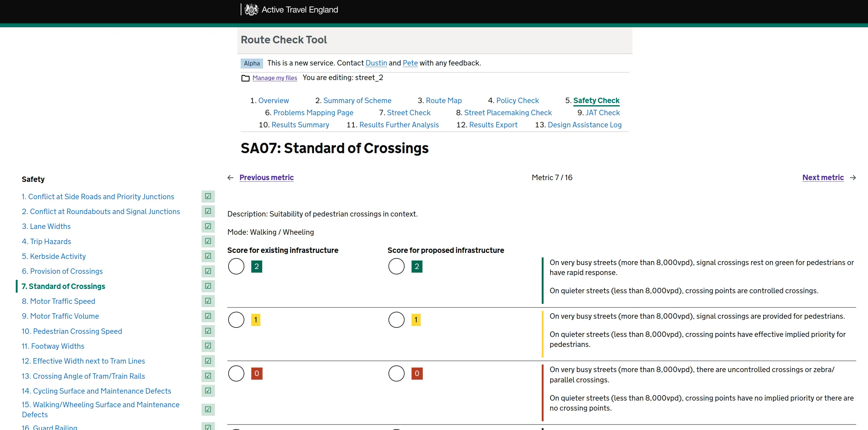Click the right arrow after Next metric
This screenshot has height=430, width=868.
click(853, 177)
